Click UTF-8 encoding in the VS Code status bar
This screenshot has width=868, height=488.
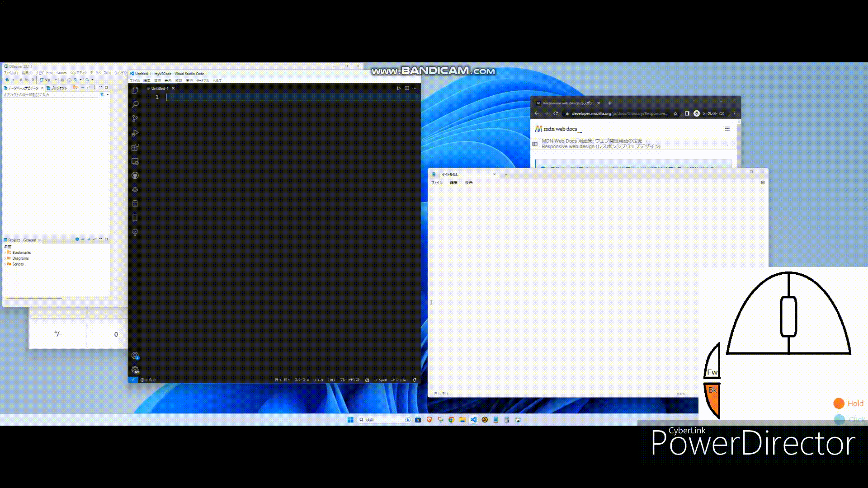(x=318, y=380)
